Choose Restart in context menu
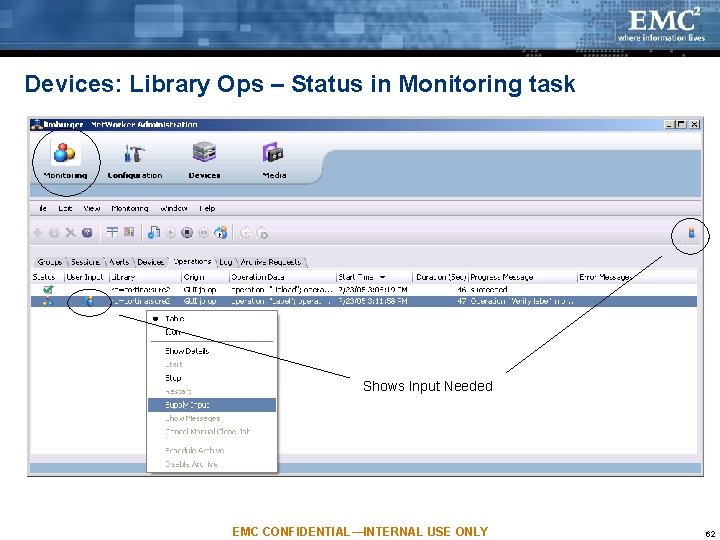Screen dimensions: 720x540 212,391
